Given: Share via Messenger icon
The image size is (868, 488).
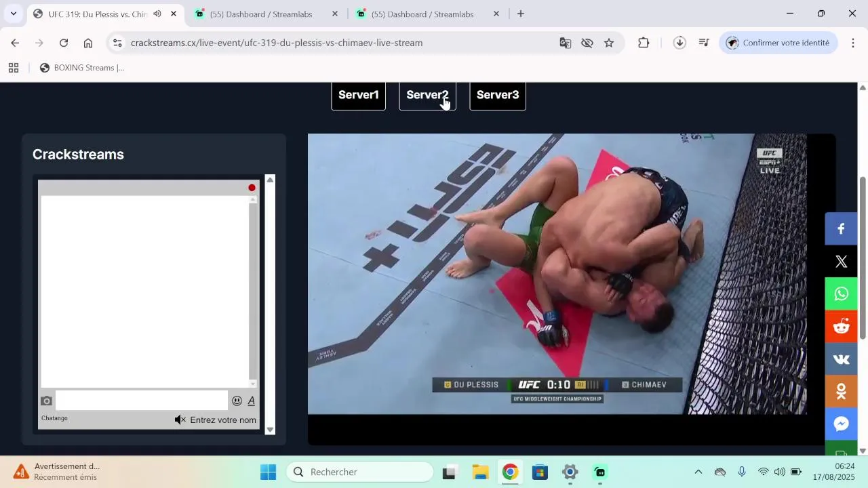Looking at the screenshot, I should (x=841, y=424).
